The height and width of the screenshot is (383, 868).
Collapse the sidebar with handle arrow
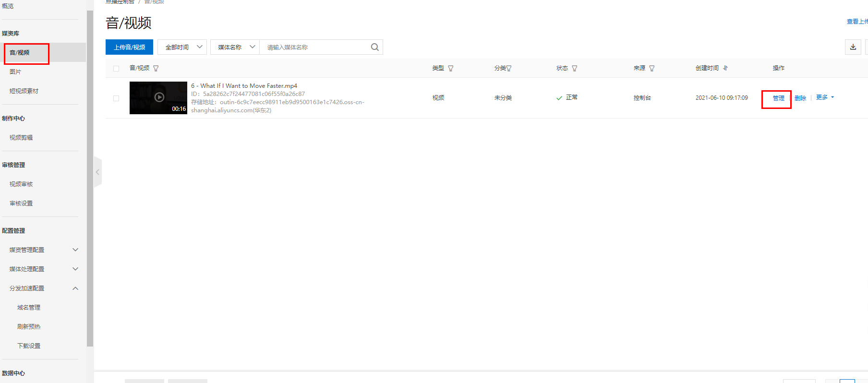(97, 172)
